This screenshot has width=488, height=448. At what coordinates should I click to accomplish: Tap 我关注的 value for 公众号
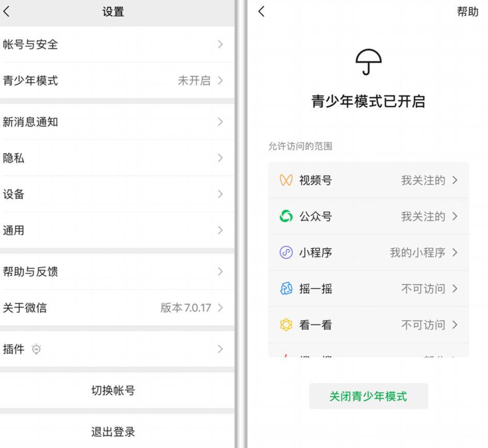point(423,216)
